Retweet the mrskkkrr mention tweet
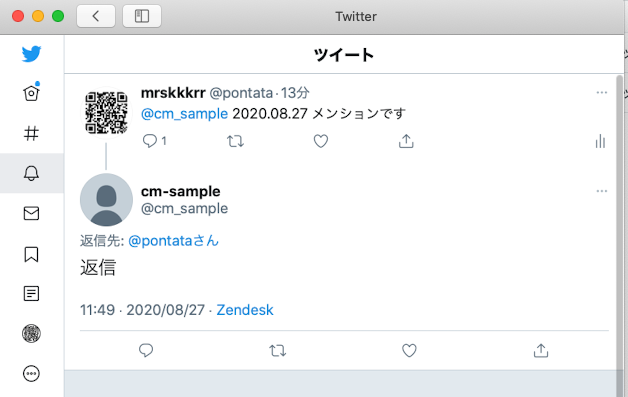628x397 pixels. (x=236, y=141)
